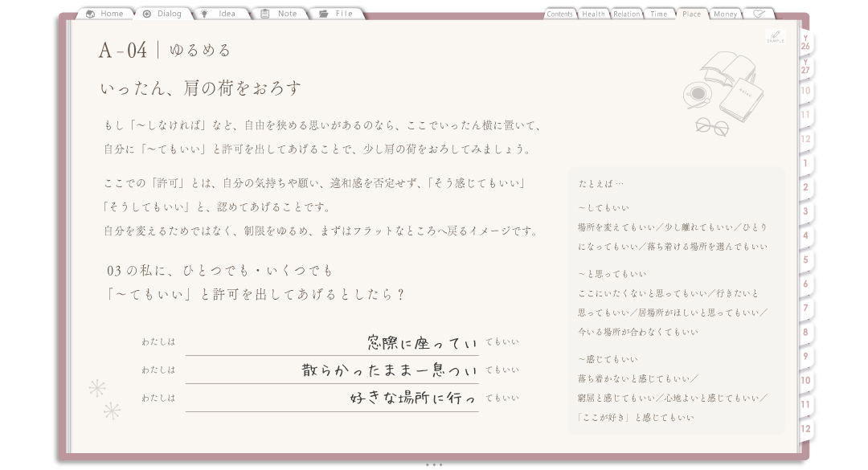868x470 pixels.
Task: Click the second answer line 散らかったまま一息つい
Action: point(332,370)
